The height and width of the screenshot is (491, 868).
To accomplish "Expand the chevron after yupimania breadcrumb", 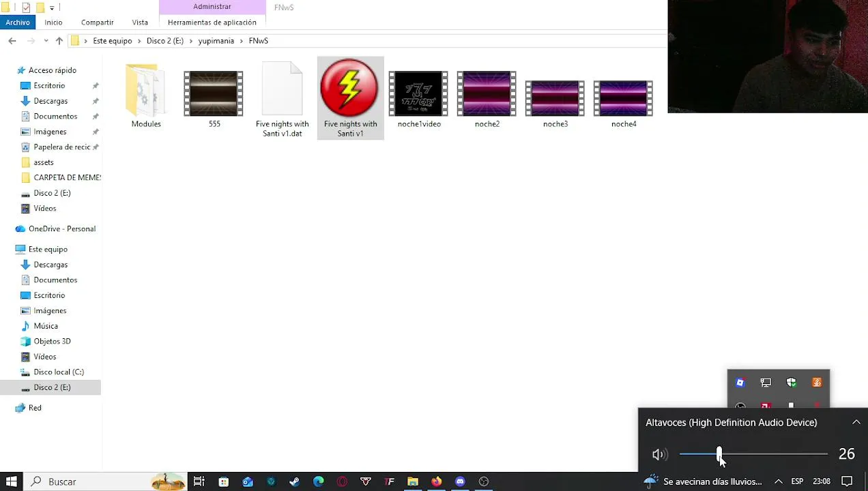I will [x=242, y=41].
